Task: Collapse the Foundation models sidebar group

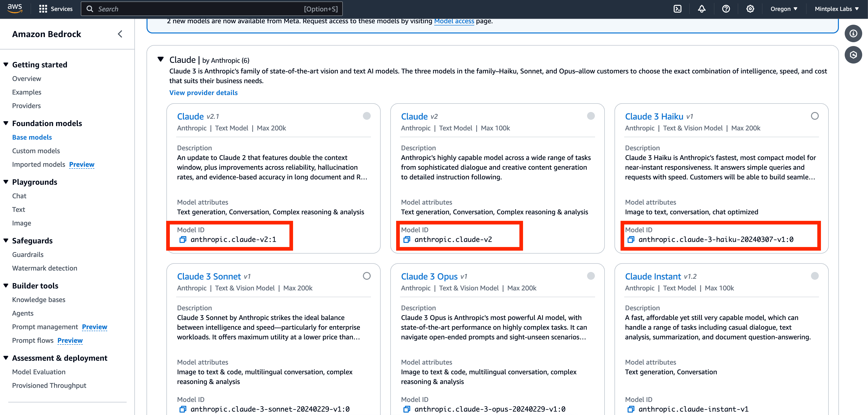Action: coord(6,123)
